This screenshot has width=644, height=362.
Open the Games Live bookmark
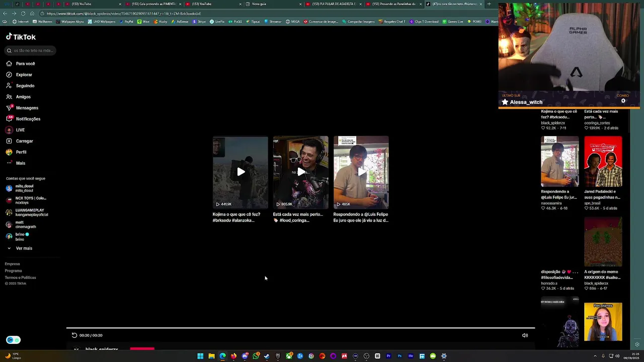click(x=453, y=22)
